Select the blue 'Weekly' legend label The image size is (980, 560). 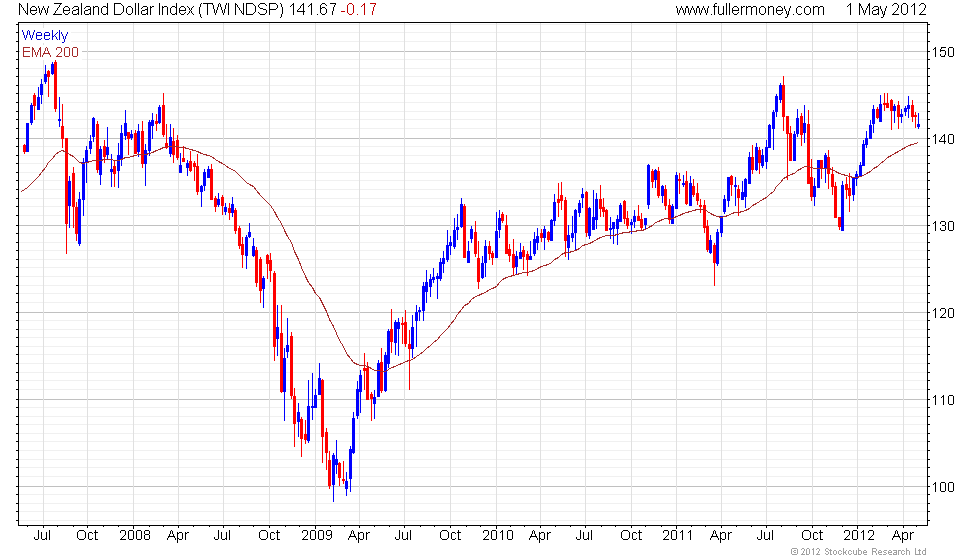pyautogui.click(x=44, y=35)
